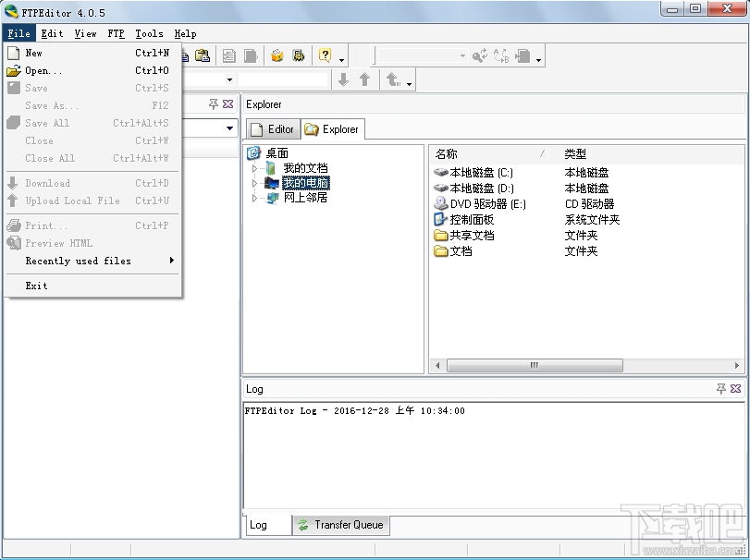The width and height of the screenshot is (750, 560).
Task: Click the file list scroll-right arrow
Action: pos(737,366)
